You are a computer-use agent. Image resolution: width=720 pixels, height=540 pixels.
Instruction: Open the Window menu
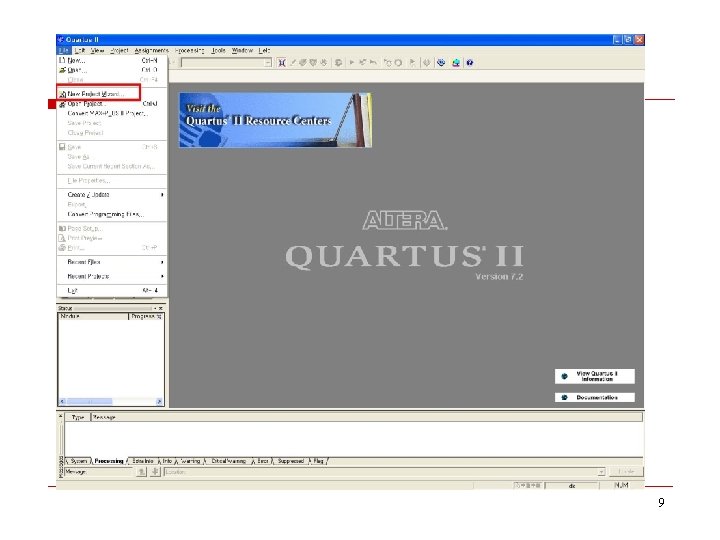point(242,51)
